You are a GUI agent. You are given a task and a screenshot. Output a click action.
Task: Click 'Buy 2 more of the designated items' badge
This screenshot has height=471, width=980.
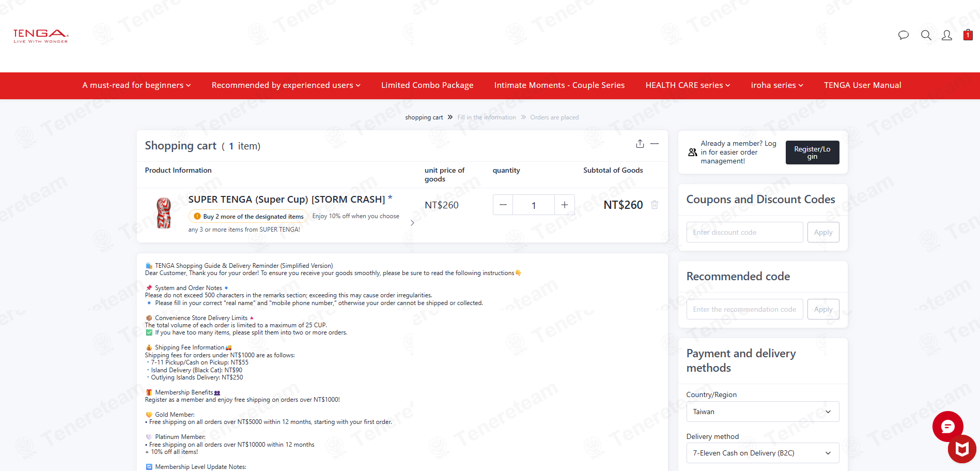point(248,217)
